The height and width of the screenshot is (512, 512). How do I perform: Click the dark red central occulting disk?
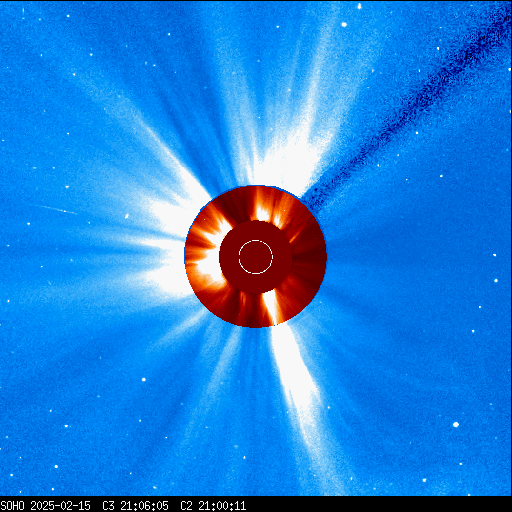[256, 257]
